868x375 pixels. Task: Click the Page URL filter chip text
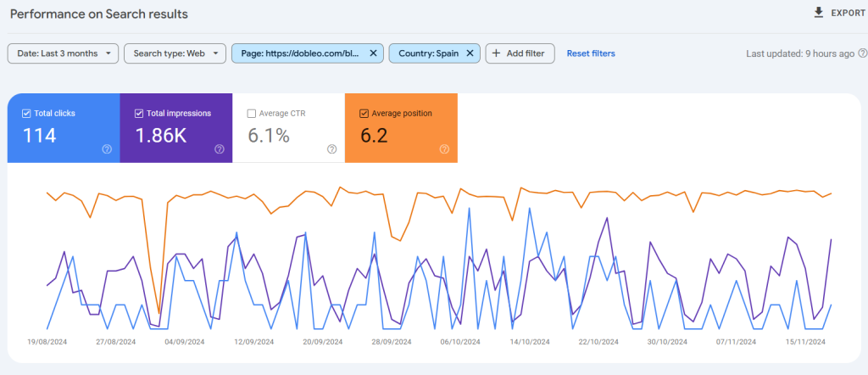point(299,53)
